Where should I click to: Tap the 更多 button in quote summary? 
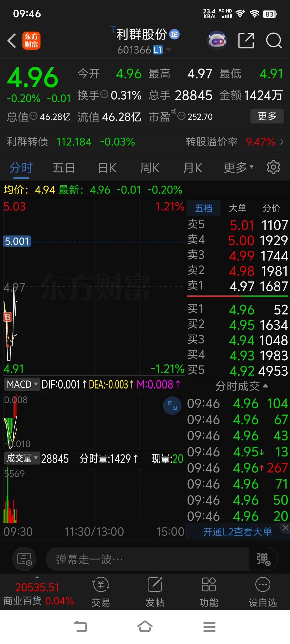click(x=267, y=116)
